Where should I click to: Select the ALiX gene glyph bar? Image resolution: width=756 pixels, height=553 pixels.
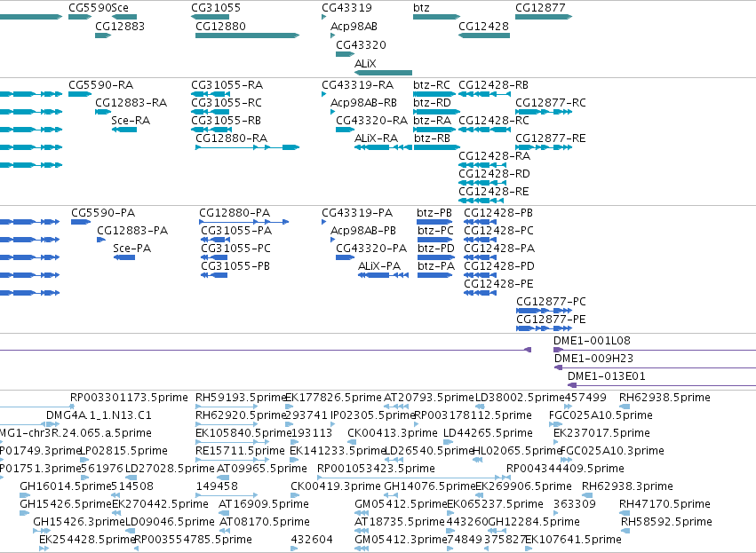point(383,73)
